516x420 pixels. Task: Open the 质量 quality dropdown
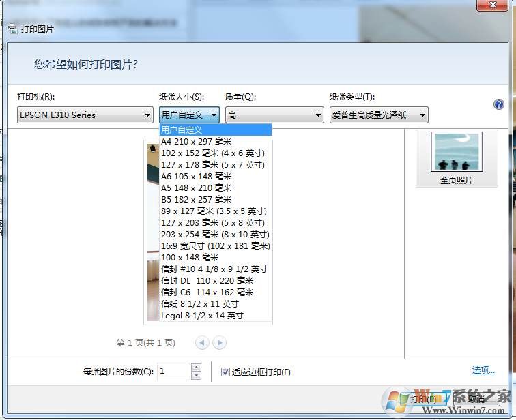click(274, 115)
